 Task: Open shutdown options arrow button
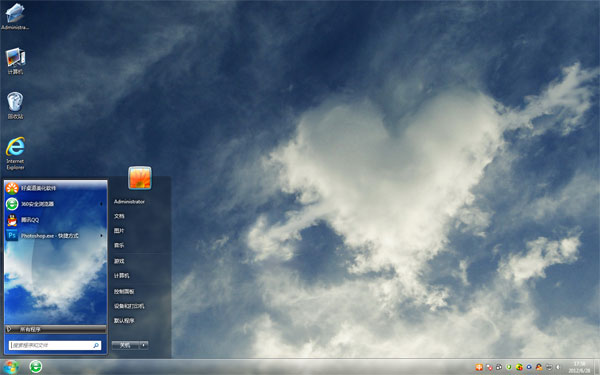tap(144, 345)
